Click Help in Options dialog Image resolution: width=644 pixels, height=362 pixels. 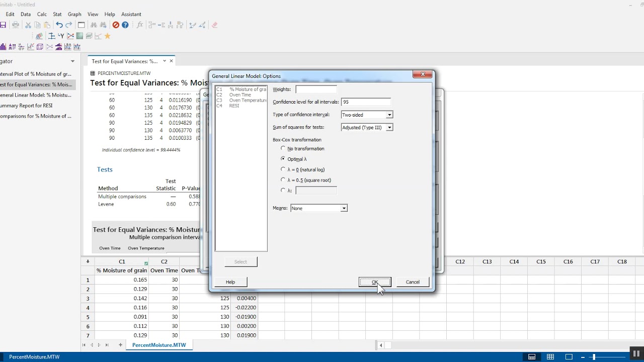point(230,282)
